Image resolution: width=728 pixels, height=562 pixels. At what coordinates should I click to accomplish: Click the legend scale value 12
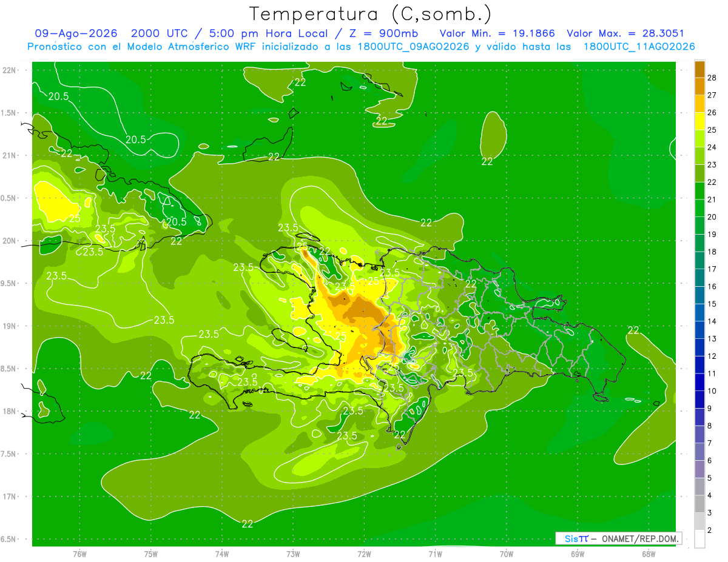click(713, 356)
